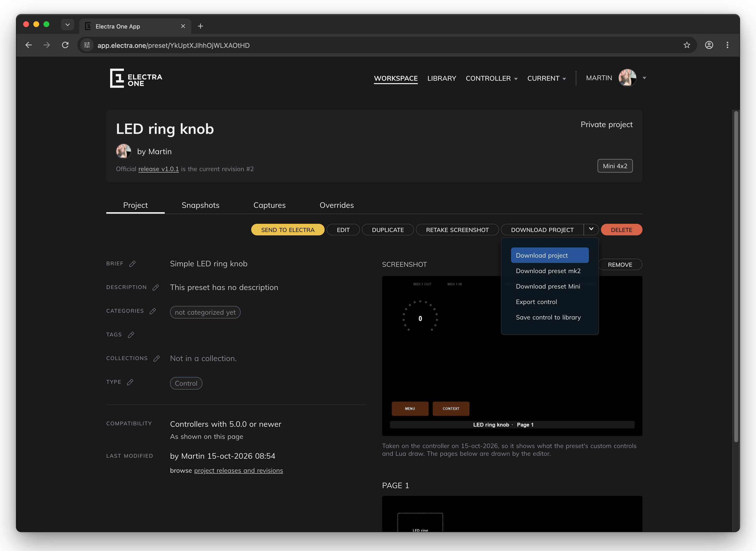Open the browser tab search chevron
756x551 pixels.
tap(67, 25)
